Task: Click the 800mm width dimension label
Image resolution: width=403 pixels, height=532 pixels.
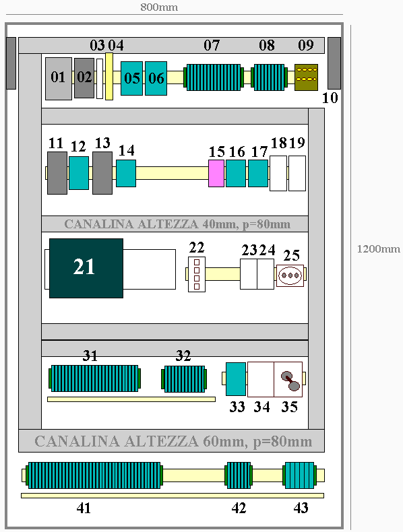Action: coord(159,7)
